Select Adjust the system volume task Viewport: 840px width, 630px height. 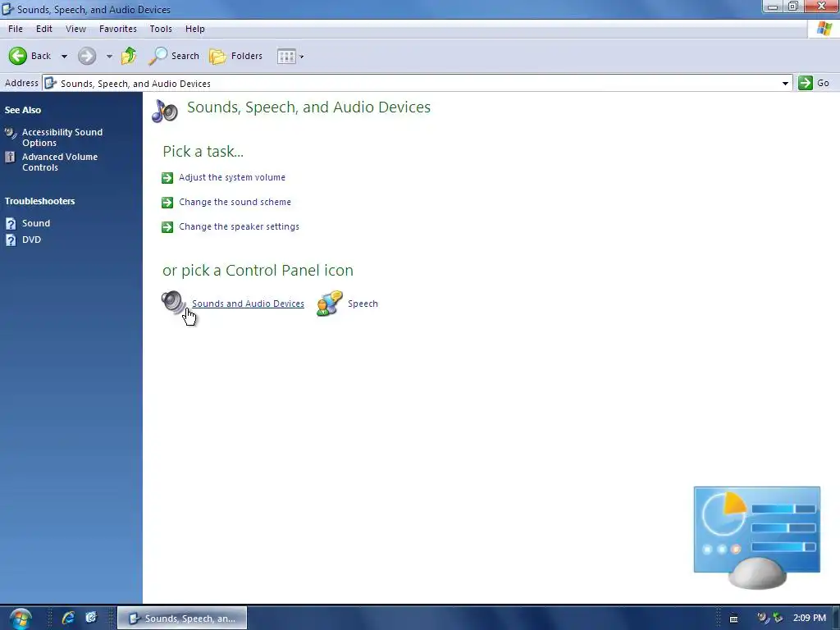pyautogui.click(x=232, y=177)
